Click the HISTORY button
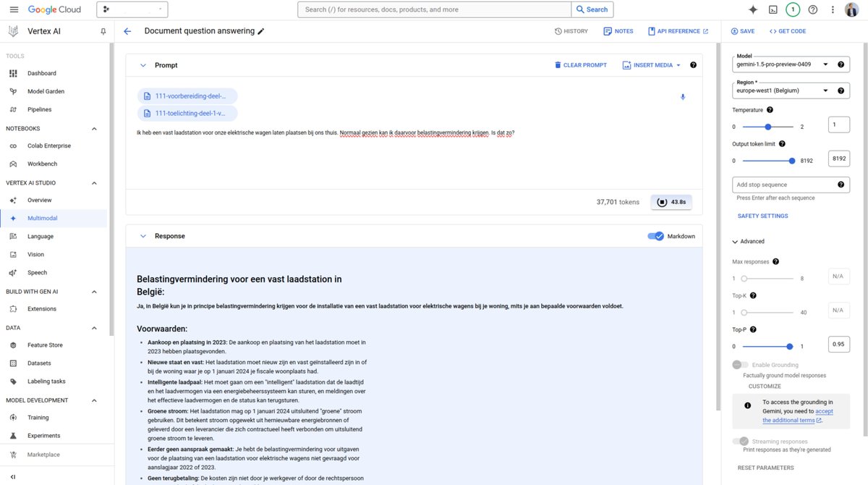This screenshot has width=868, height=485. 571,31
